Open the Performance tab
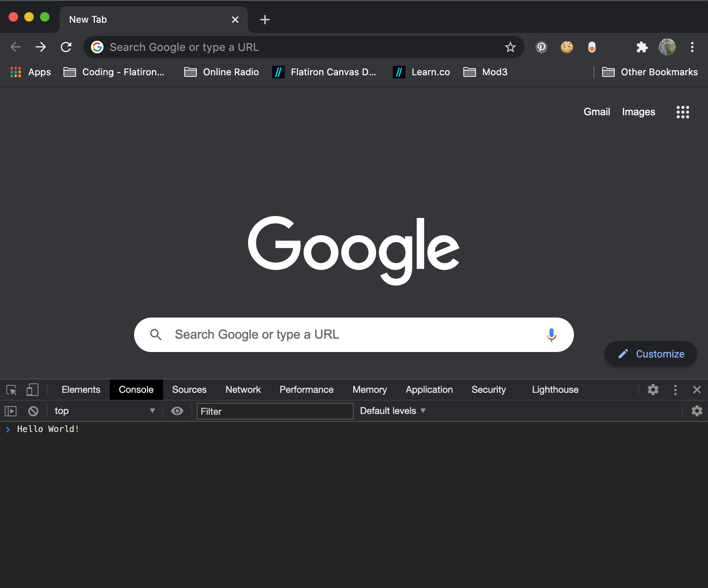 (307, 390)
